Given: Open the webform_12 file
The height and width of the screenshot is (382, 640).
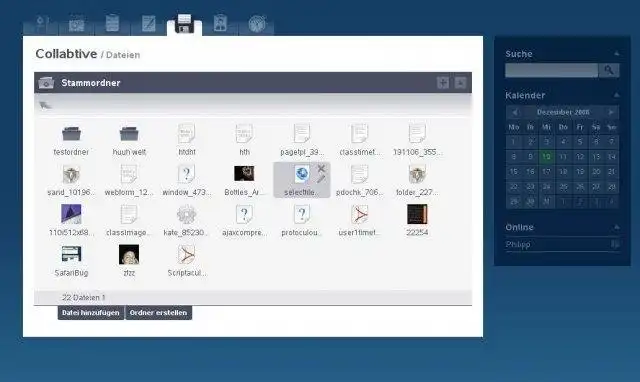Looking at the screenshot, I should [x=129, y=175].
